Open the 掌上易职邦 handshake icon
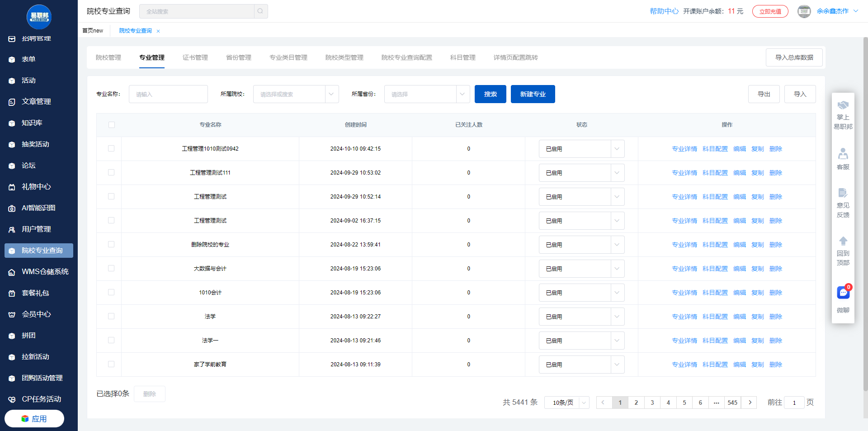 843,105
